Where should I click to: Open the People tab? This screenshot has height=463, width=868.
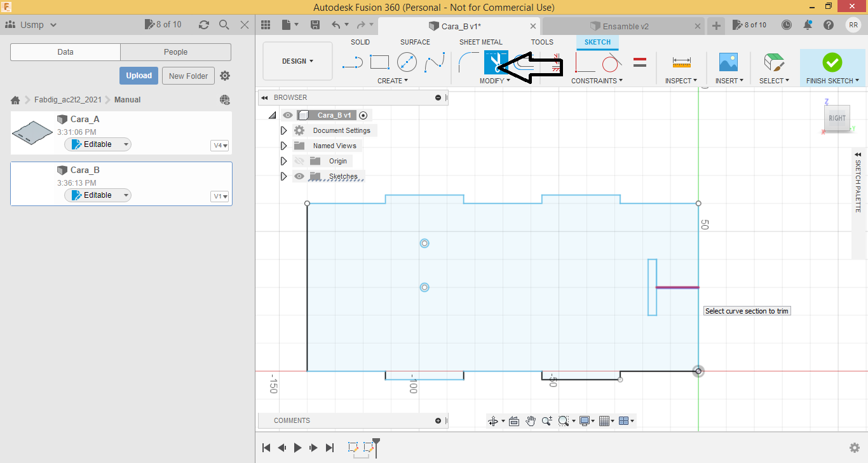(x=175, y=52)
